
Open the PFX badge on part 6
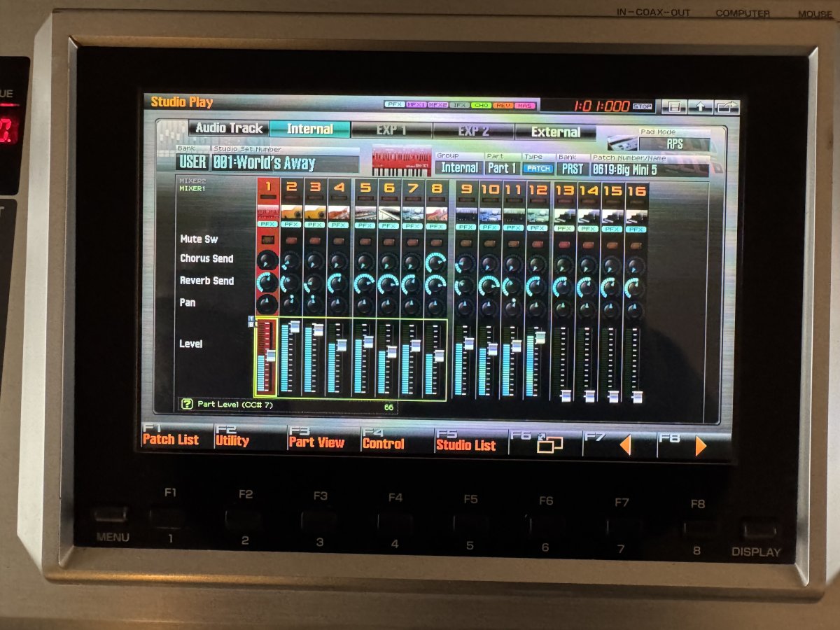click(x=388, y=225)
